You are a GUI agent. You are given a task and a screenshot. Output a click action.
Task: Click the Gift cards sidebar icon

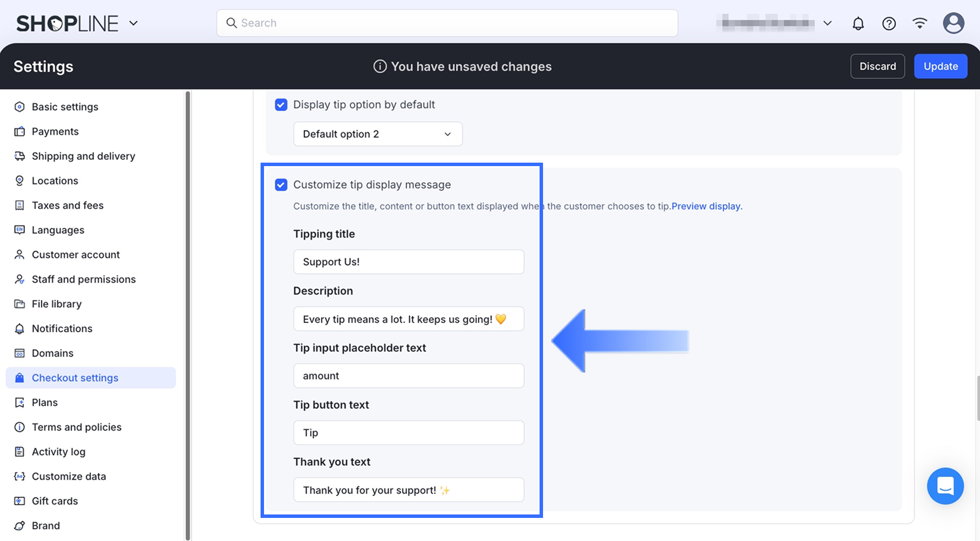[x=20, y=501]
